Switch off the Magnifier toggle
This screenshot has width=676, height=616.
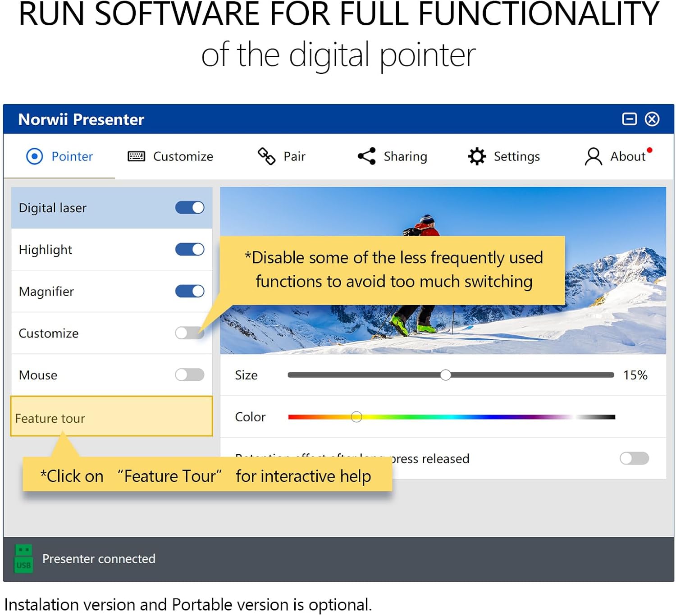[190, 291]
